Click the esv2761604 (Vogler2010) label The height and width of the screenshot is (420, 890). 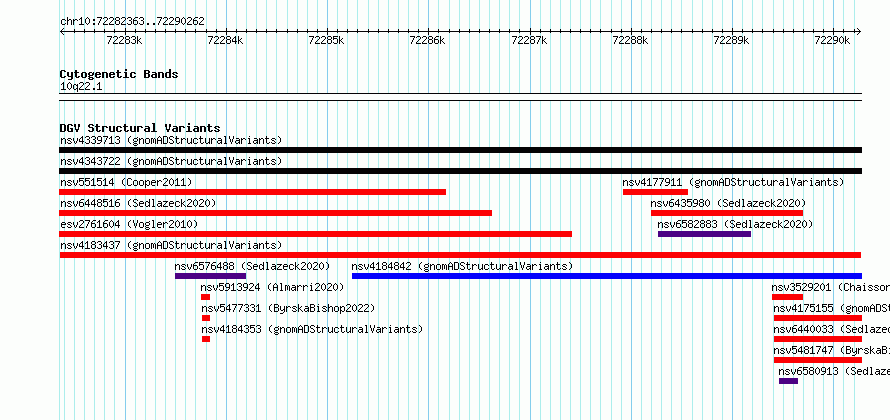129,224
